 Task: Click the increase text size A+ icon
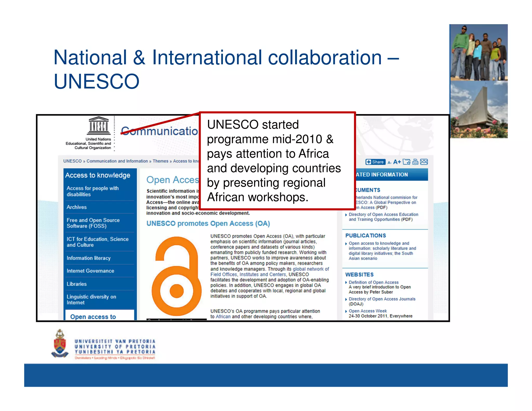point(397,162)
